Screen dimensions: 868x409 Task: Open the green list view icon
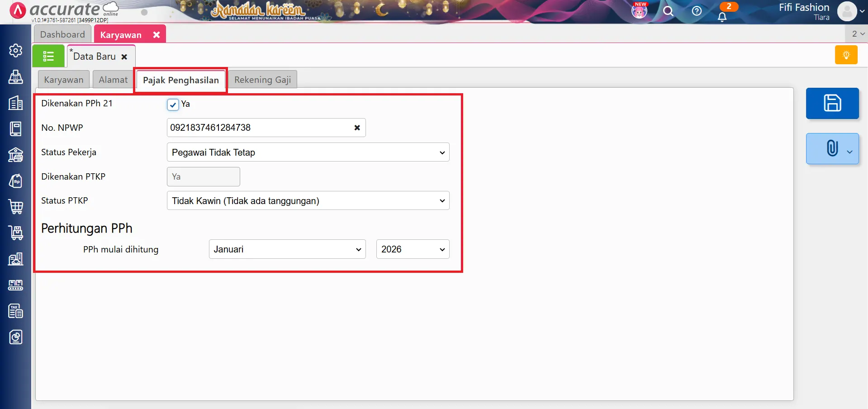(48, 56)
